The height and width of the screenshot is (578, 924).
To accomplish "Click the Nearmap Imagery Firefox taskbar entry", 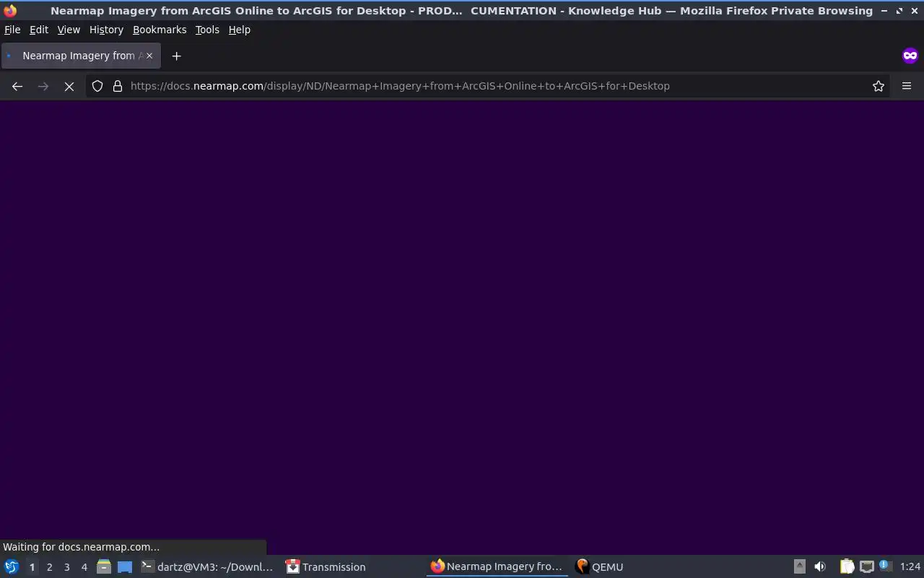I will click(x=497, y=567).
